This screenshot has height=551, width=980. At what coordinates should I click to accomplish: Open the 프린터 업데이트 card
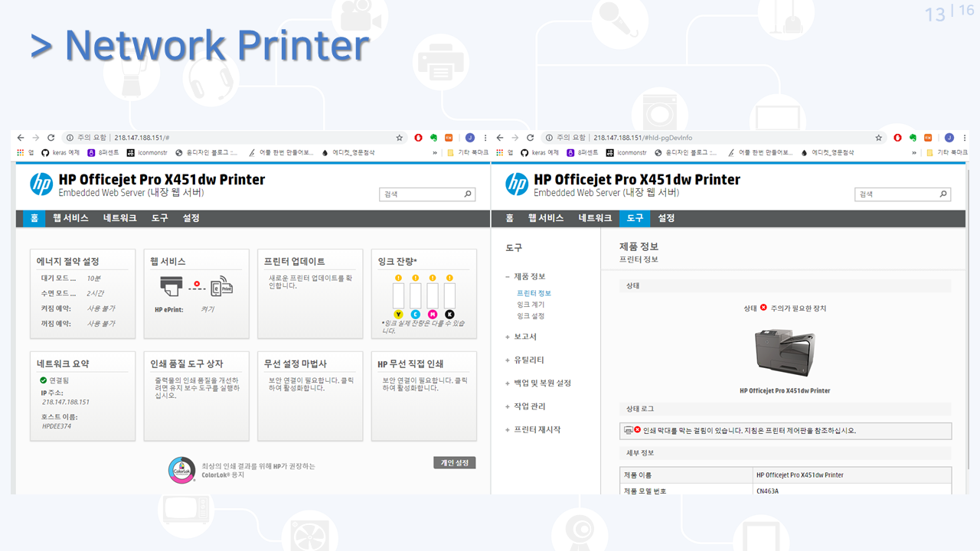pyautogui.click(x=309, y=293)
